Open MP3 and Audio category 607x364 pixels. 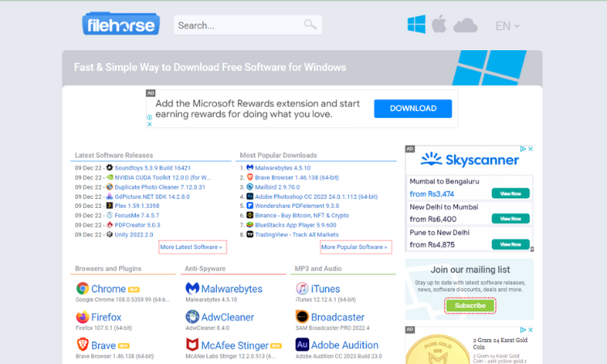click(318, 269)
